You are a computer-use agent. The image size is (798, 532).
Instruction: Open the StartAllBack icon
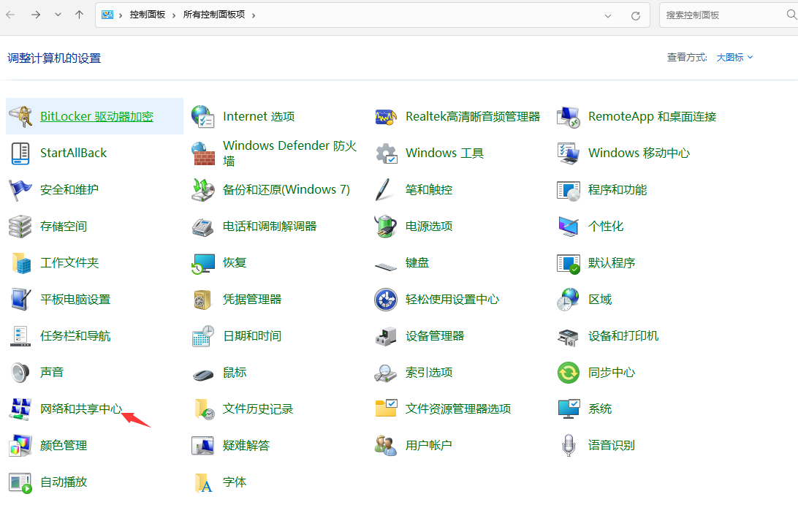[21, 153]
